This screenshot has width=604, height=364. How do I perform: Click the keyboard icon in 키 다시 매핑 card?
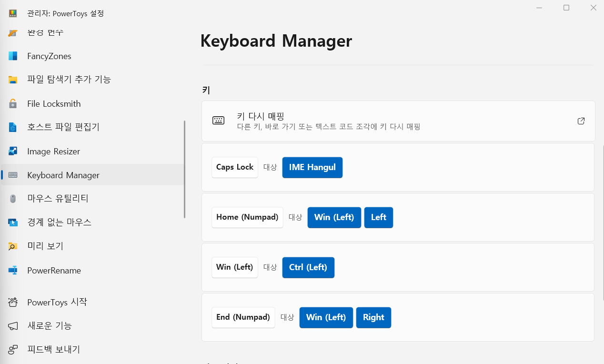(x=218, y=121)
